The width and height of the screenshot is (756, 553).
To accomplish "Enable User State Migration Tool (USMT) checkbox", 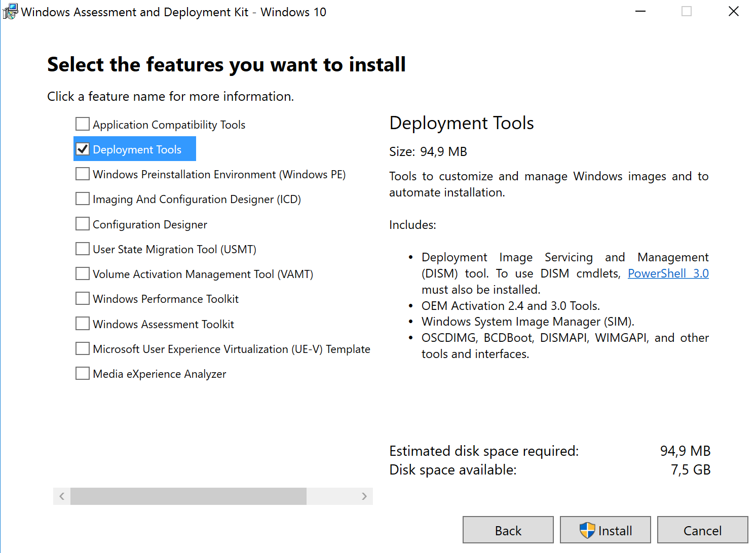I will 83,249.
